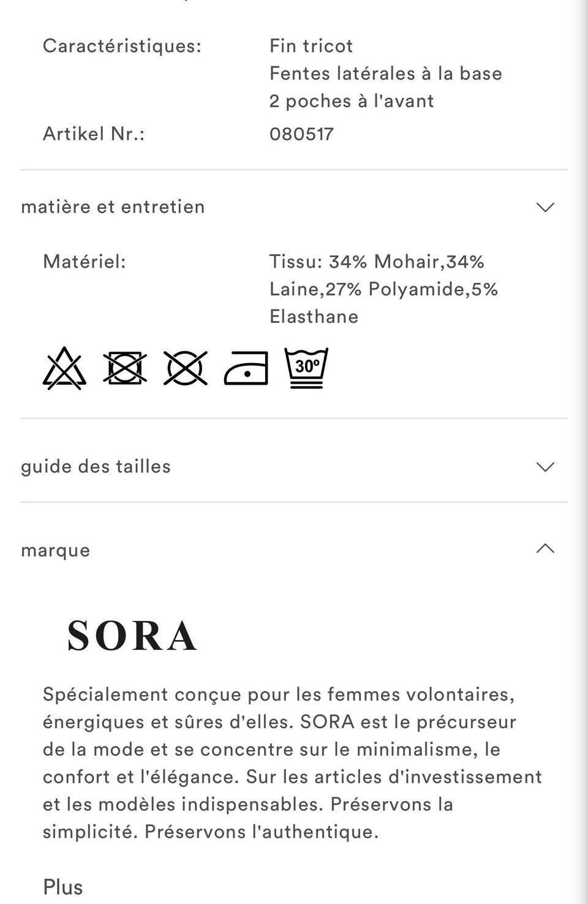Click the Fentes latérales à la base text

point(386,73)
